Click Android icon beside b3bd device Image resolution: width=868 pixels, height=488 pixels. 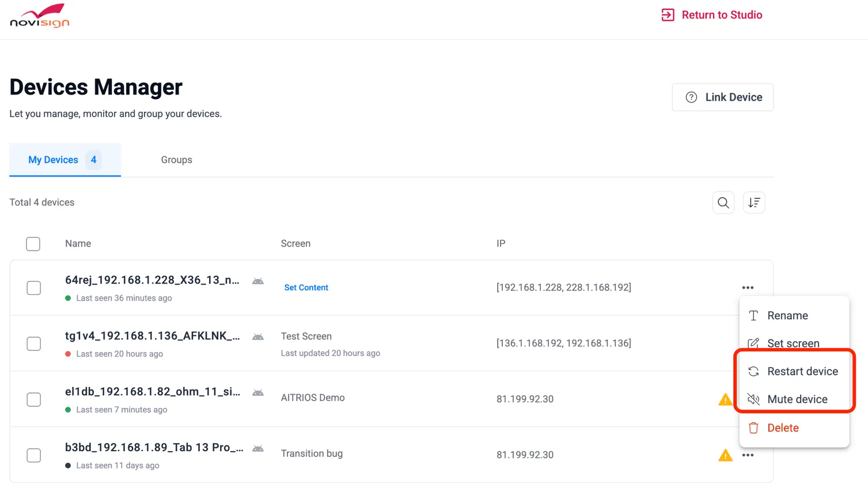(x=258, y=449)
